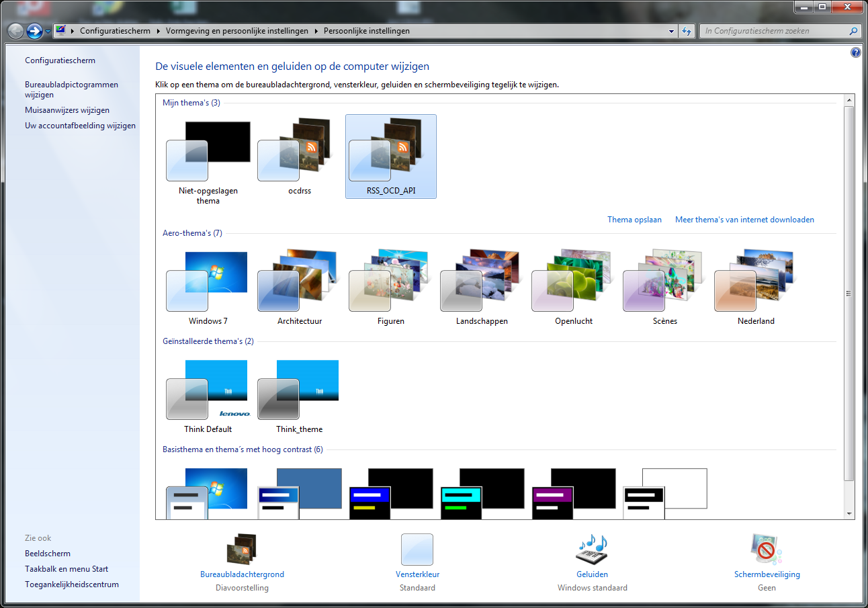The image size is (868, 608).
Task: Open the Bureaubladachtergrond slideshow icon
Action: pyautogui.click(x=242, y=550)
